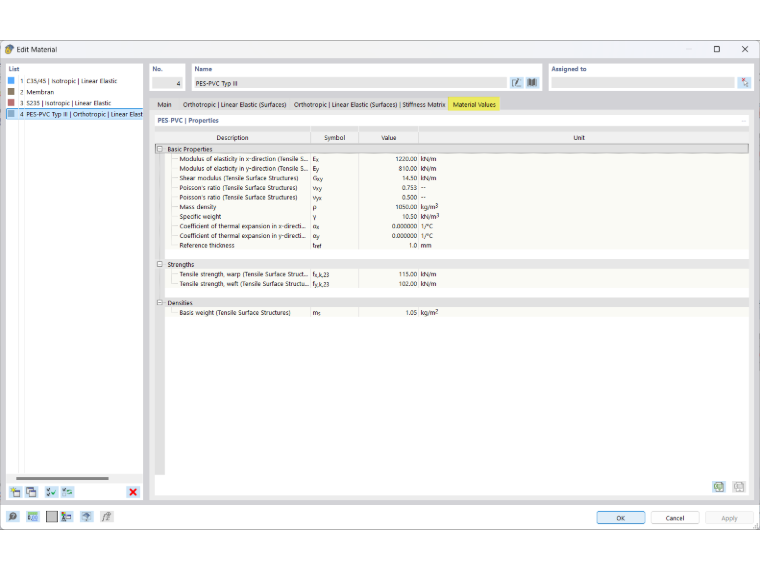Viewport: 760px width, 570px height.
Task: Click the grayed function script icon
Action: point(107,517)
